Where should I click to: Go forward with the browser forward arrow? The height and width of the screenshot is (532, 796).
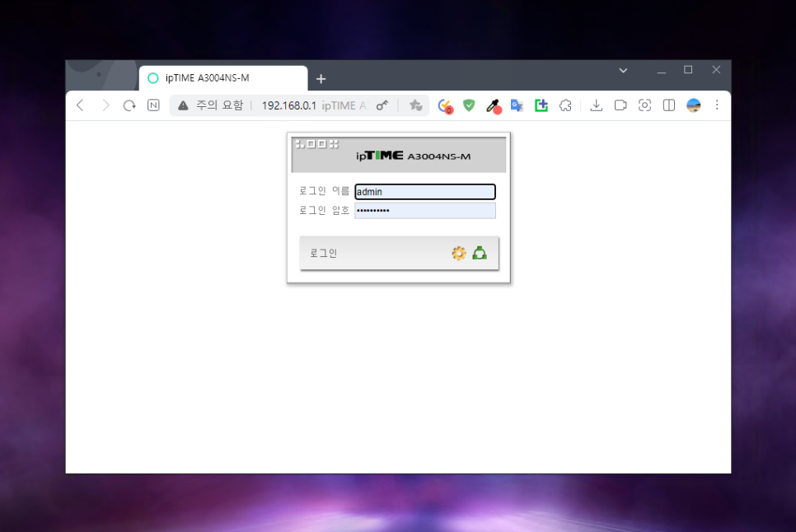[x=105, y=105]
